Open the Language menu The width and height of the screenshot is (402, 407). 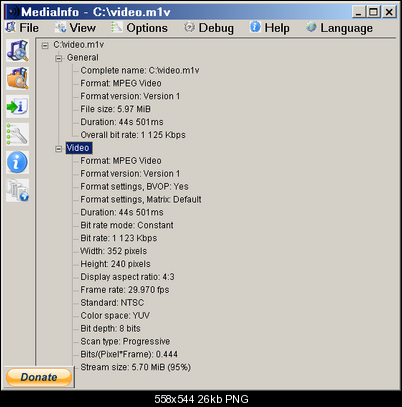pyautogui.click(x=339, y=28)
